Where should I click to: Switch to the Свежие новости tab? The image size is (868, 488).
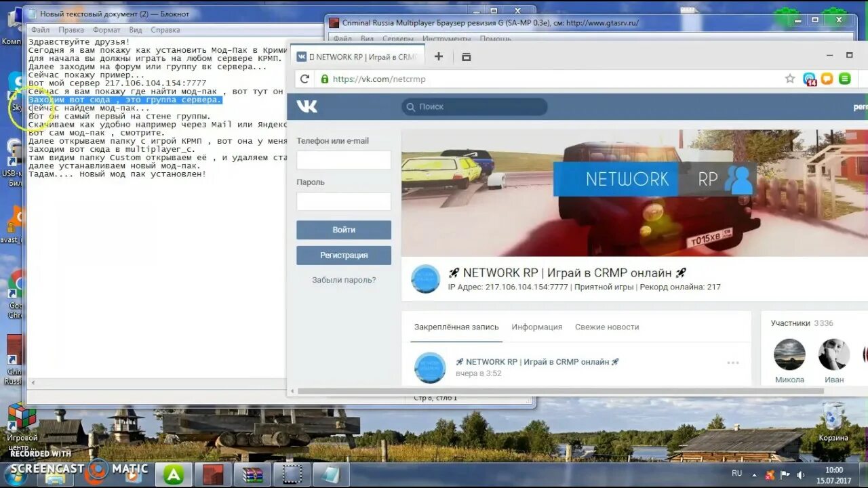coord(607,327)
